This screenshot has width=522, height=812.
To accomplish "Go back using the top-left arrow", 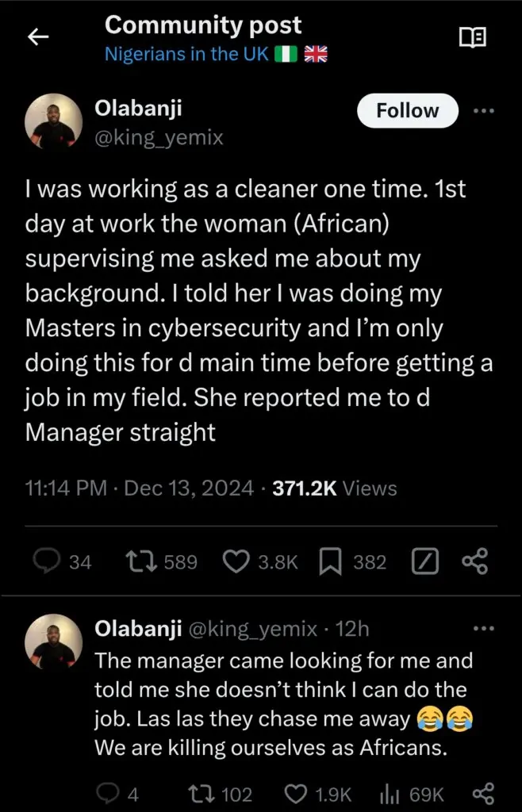I will (39, 37).
